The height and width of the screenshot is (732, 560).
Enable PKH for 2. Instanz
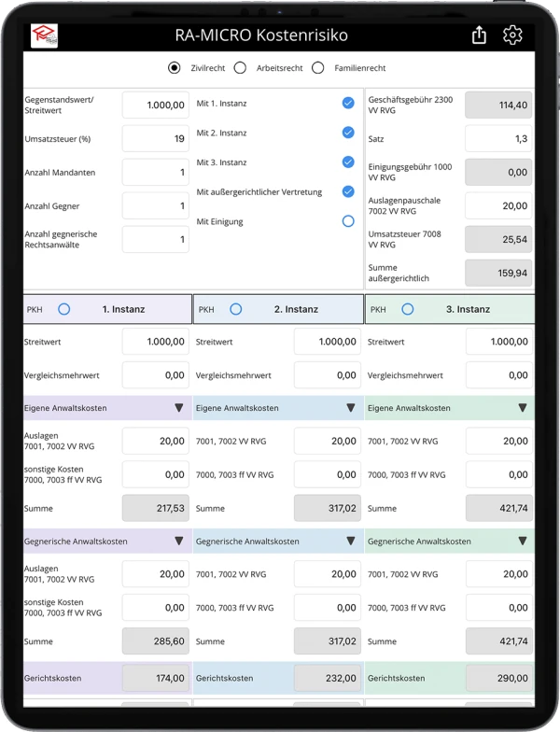pyautogui.click(x=235, y=309)
